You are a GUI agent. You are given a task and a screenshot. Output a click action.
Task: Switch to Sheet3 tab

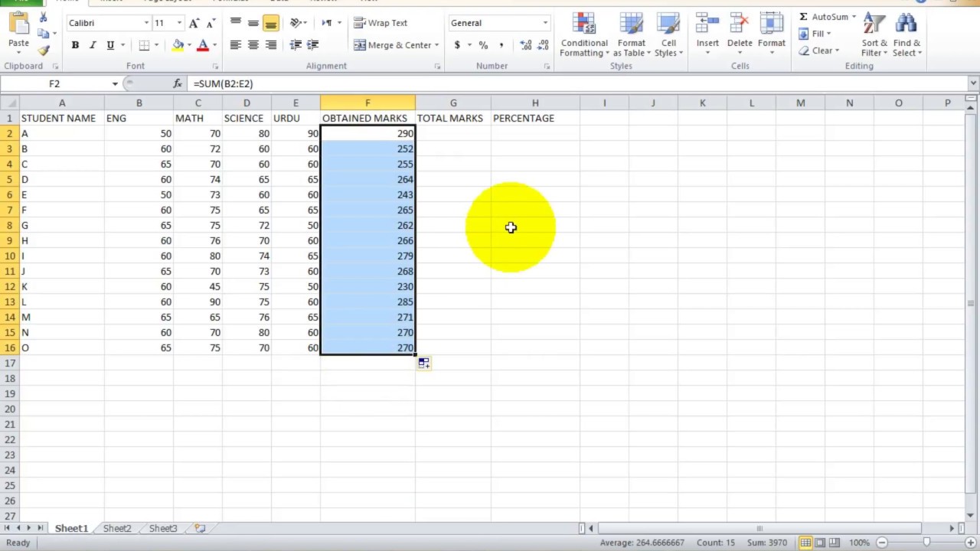click(163, 528)
